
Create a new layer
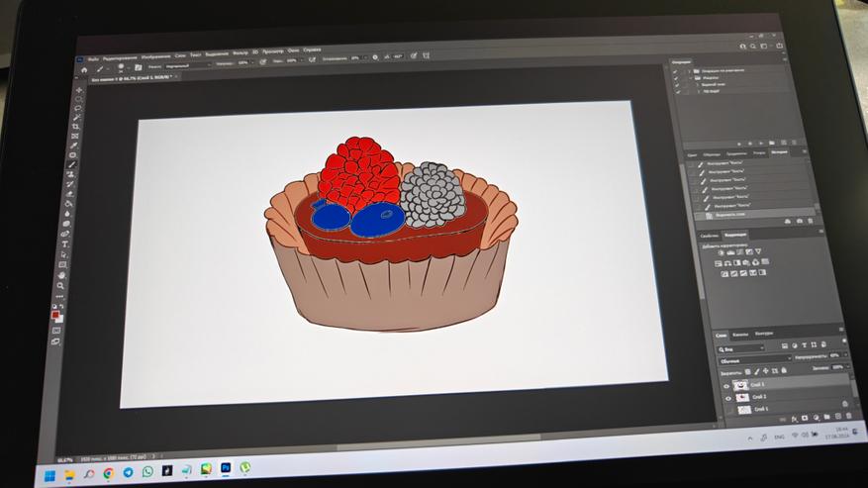[837, 417]
